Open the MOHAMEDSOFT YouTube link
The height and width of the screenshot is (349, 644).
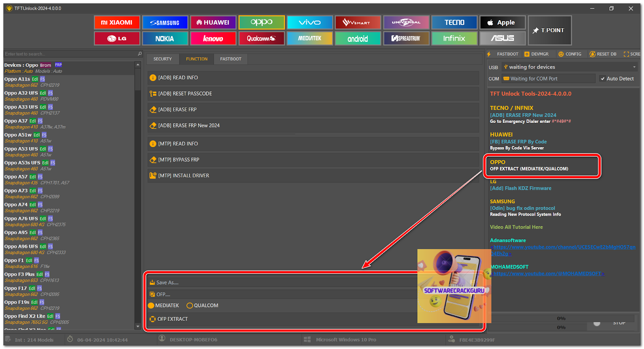coord(547,274)
